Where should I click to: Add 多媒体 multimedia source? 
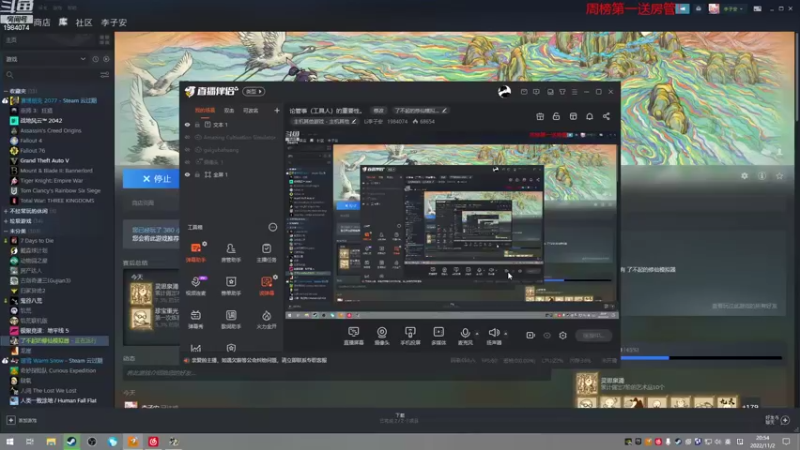pyautogui.click(x=438, y=336)
